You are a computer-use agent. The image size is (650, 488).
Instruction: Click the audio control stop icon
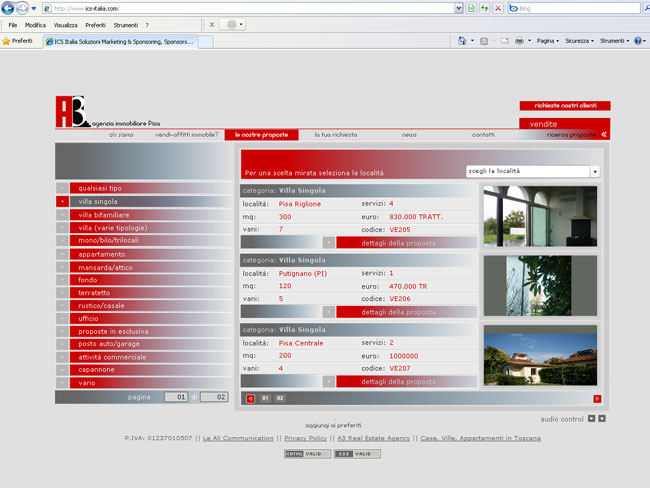pos(602,419)
